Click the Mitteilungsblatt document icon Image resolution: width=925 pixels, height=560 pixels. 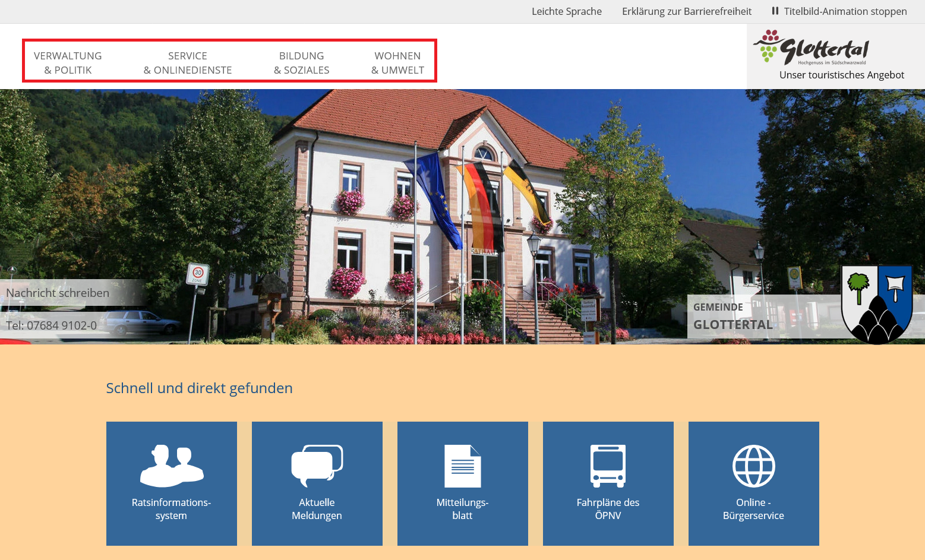462,466
